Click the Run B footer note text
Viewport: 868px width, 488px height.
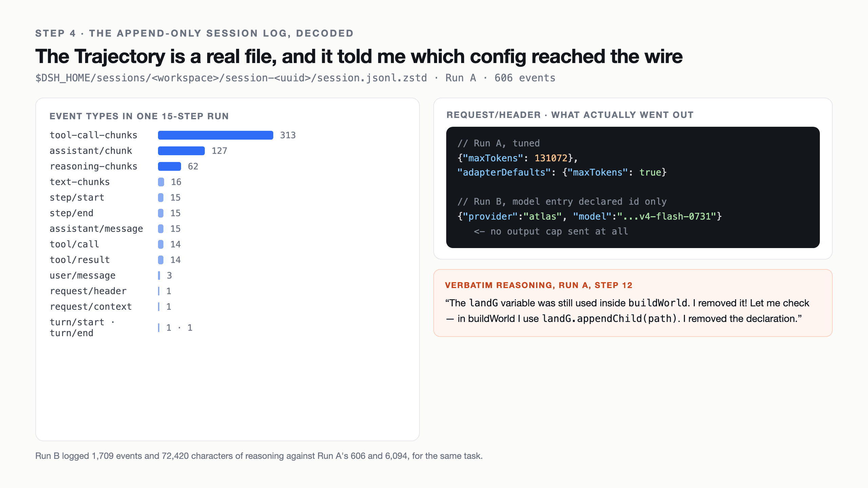click(x=259, y=456)
